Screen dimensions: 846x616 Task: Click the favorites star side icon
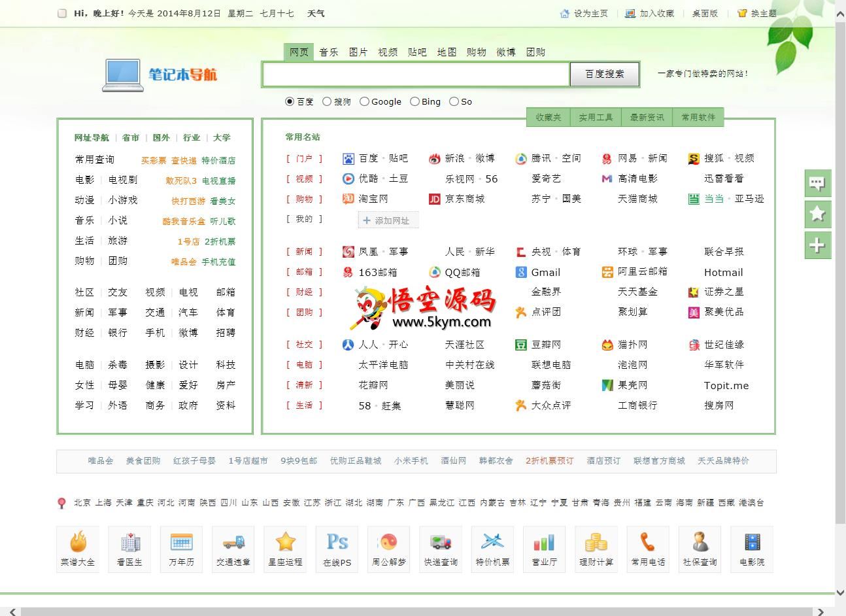tap(817, 214)
